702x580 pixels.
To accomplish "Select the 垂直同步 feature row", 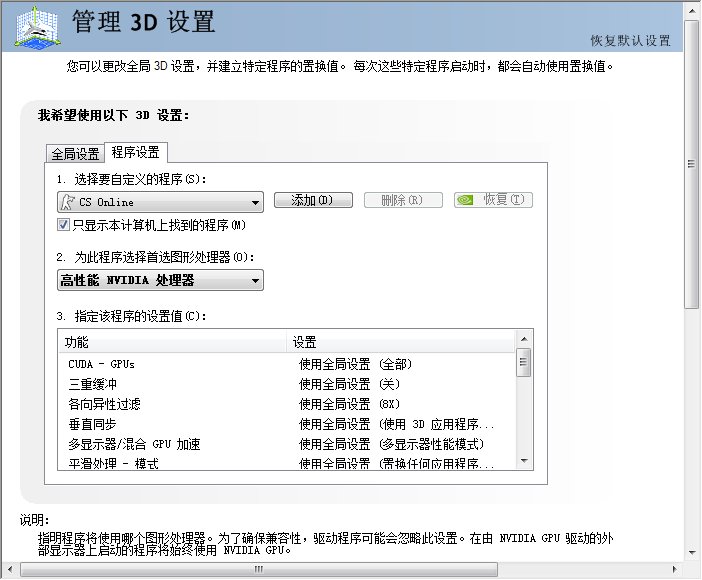I will point(287,424).
